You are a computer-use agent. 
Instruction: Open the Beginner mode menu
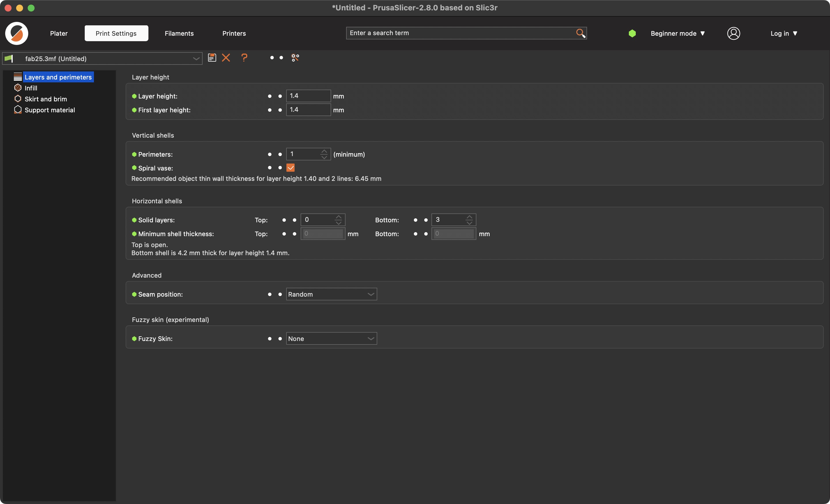click(678, 33)
